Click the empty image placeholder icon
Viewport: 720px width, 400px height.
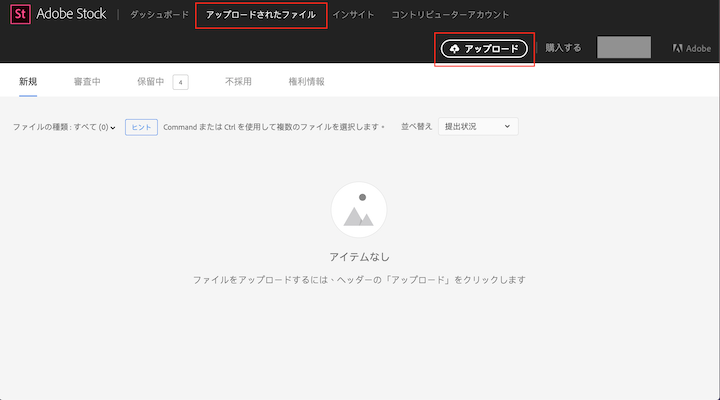[x=359, y=210]
